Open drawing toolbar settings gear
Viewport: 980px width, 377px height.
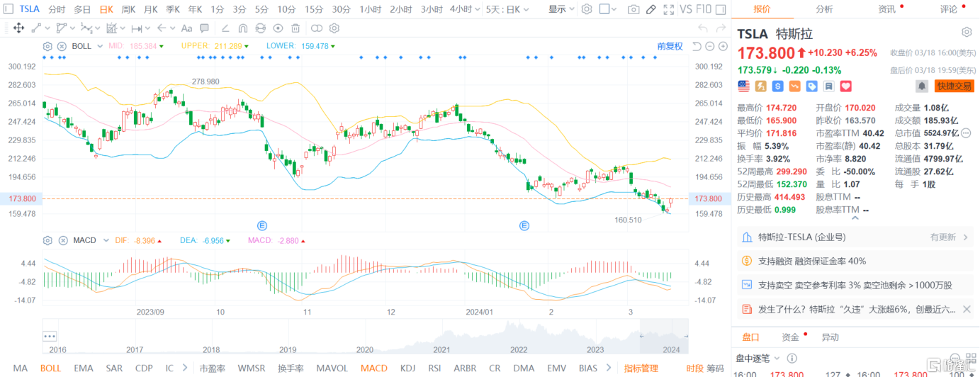pos(334,28)
